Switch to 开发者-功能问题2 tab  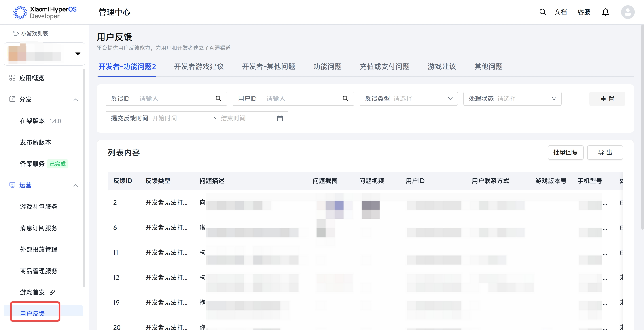(x=127, y=67)
